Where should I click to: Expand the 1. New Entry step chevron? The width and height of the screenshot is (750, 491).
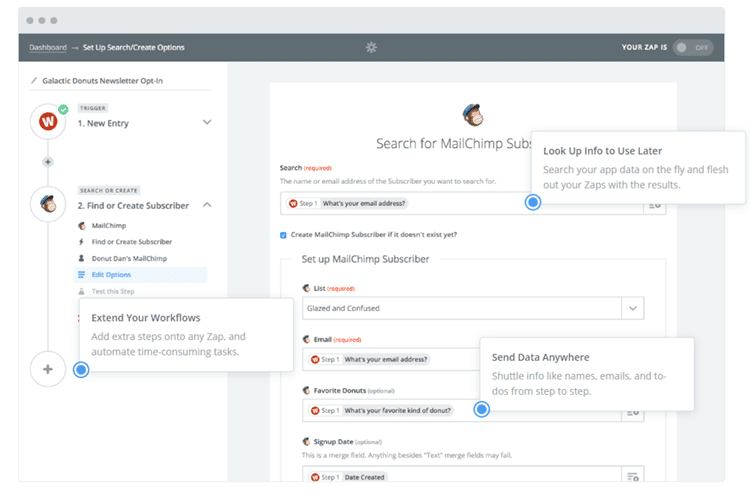click(207, 122)
